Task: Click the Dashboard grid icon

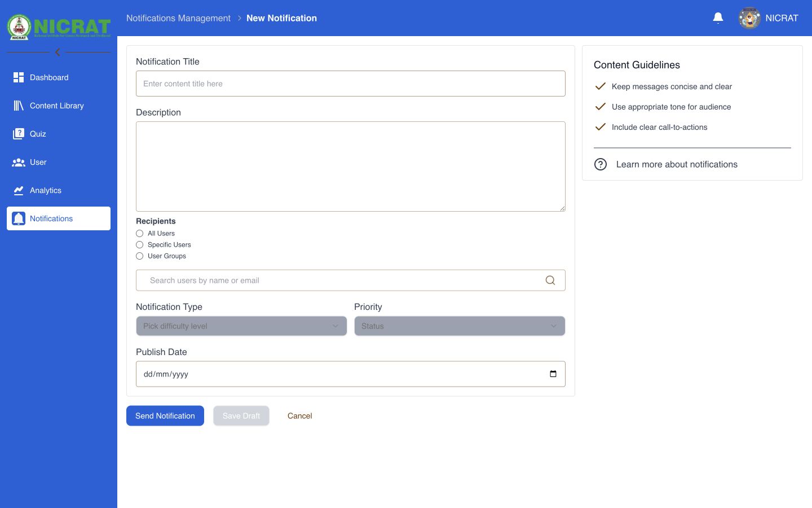Action: coord(19,77)
